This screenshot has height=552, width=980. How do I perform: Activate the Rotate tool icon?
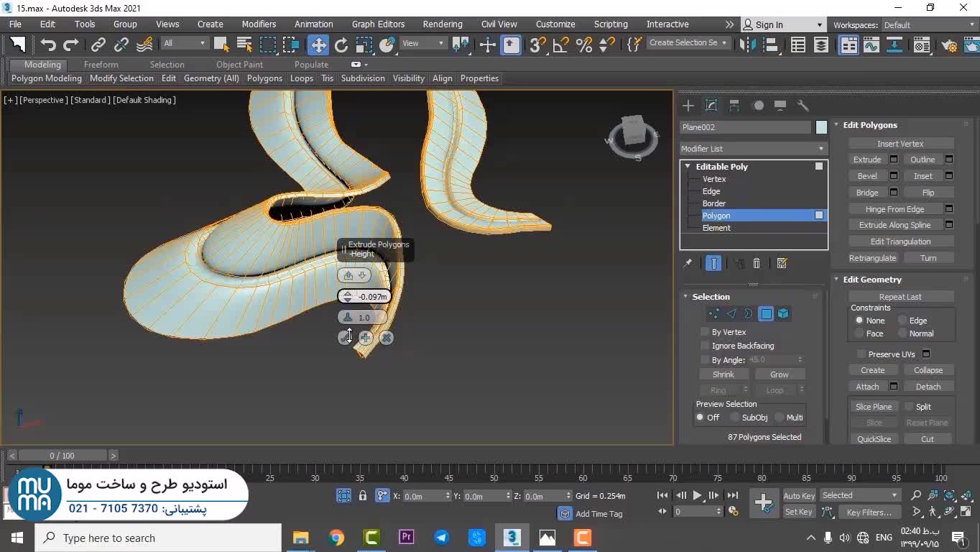pos(341,45)
